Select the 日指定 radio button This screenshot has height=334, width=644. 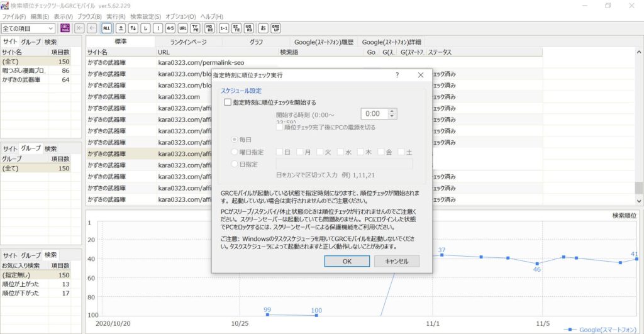pos(235,164)
